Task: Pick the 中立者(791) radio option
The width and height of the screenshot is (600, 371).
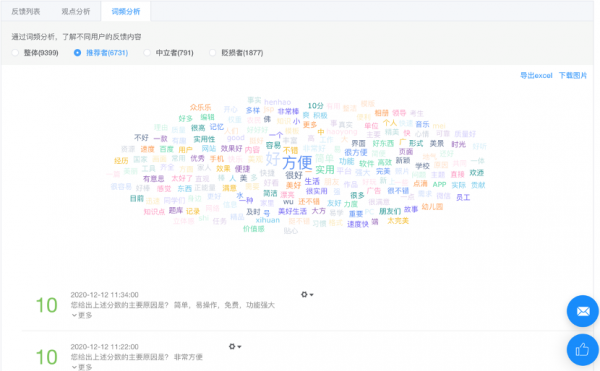Action: 147,53
